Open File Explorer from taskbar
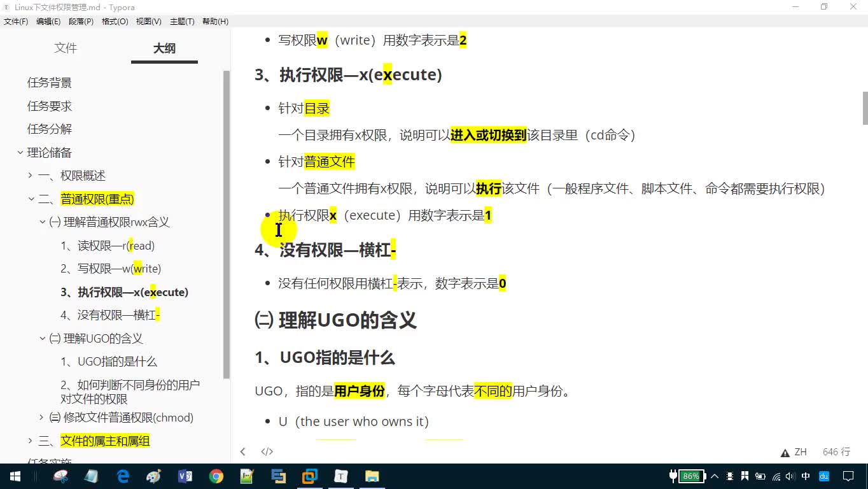The width and height of the screenshot is (868, 489). 372,476
